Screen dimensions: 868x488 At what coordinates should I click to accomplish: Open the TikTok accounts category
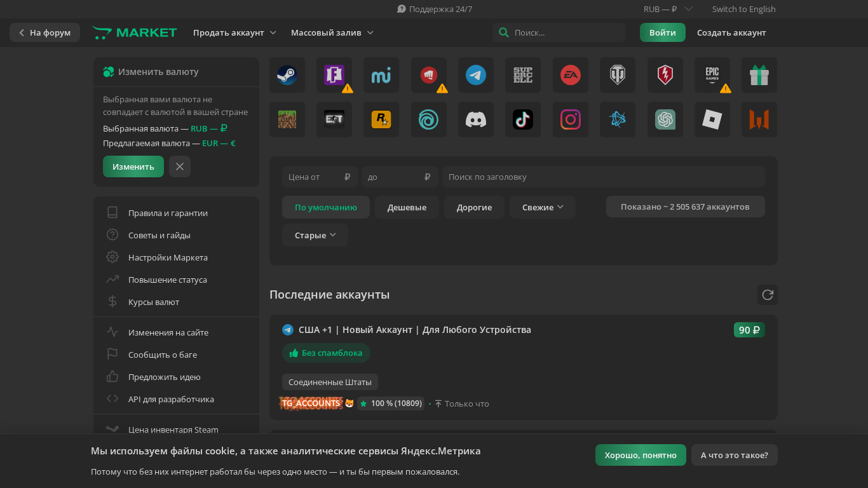522,119
